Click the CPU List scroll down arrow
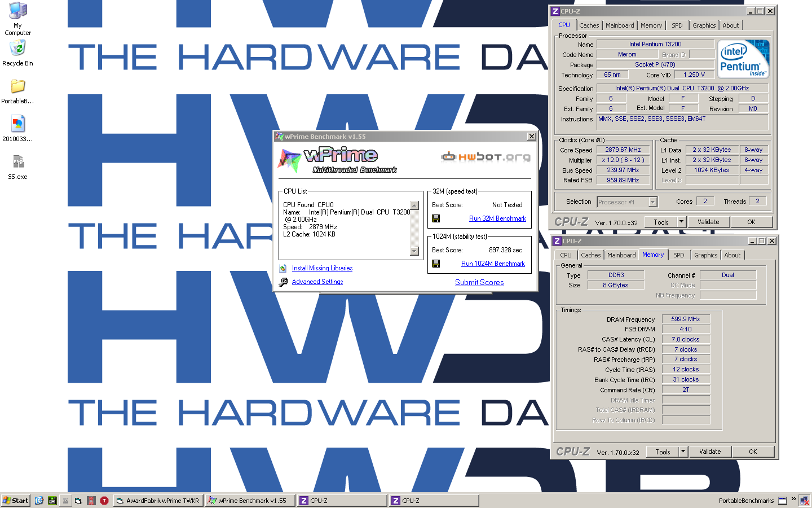812x508 pixels. pos(414,251)
